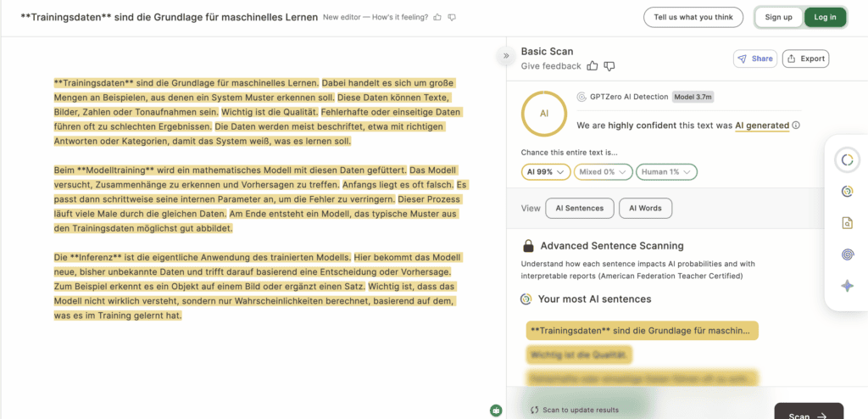This screenshot has width=868, height=419.
Task: Collapse the results panel with double-chevron button
Action: point(505,55)
